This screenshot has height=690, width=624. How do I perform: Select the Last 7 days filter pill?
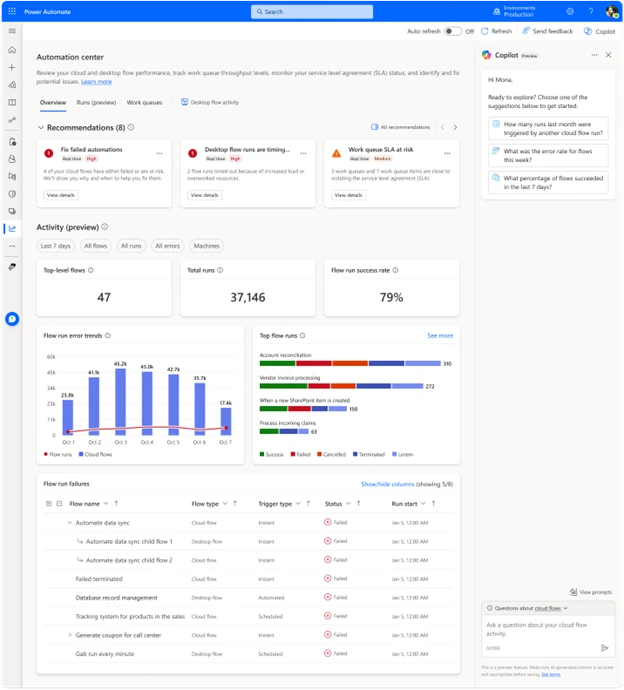click(55, 246)
